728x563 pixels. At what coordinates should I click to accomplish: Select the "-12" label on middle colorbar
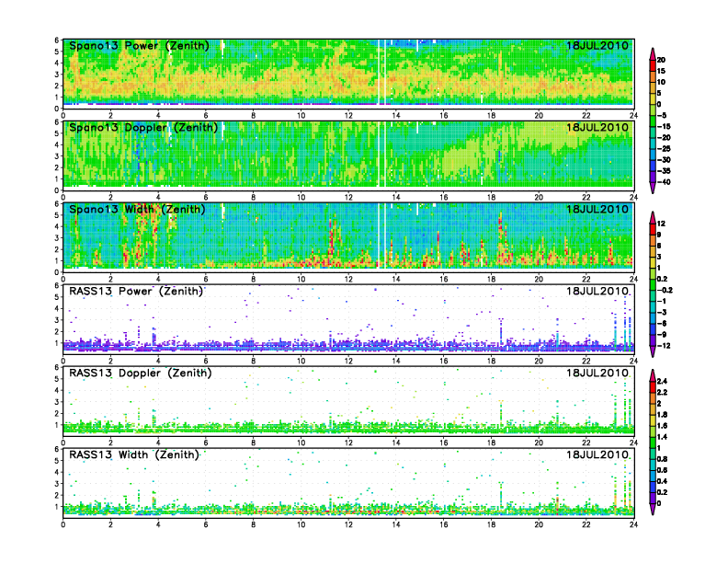pos(664,346)
